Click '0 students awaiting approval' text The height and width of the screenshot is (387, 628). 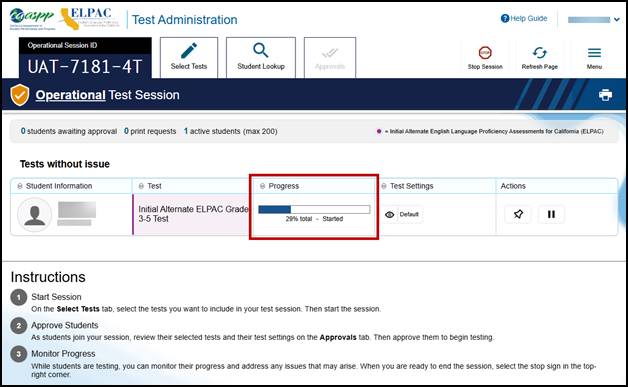[x=69, y=131]
